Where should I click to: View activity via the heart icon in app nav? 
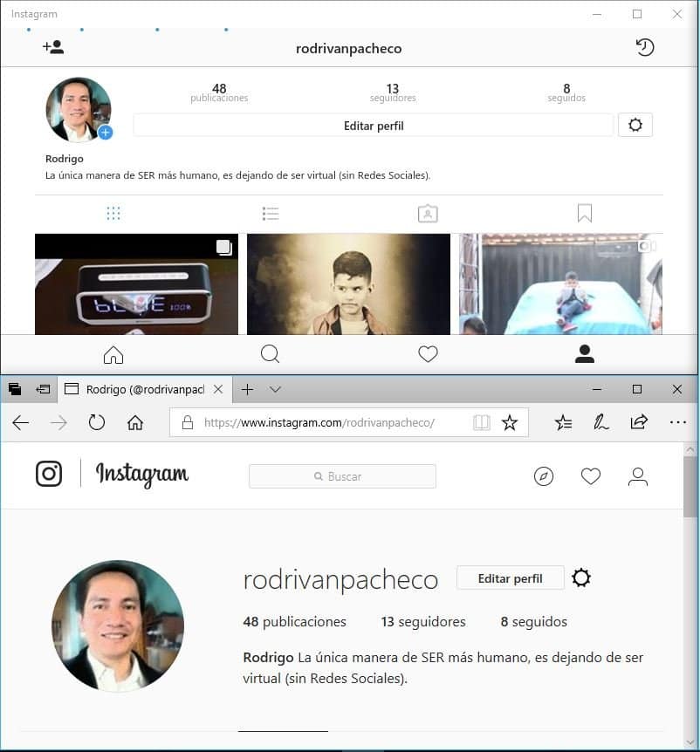click(x=428, y=354)
